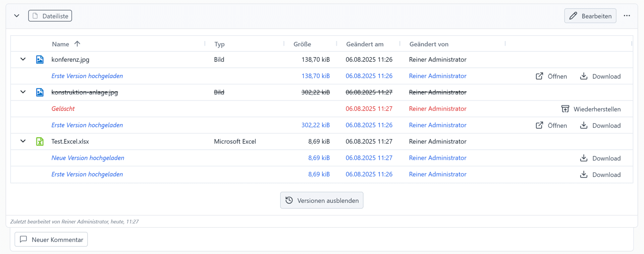The height and width of the screenshot is (254, 644).
Task: Open the three-dot more options menu
Action: [627, 16]
